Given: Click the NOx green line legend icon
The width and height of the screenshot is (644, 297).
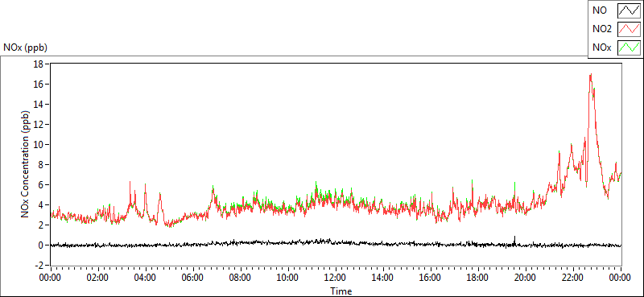Looking at the screenshot, I should (x=629, y=47).
